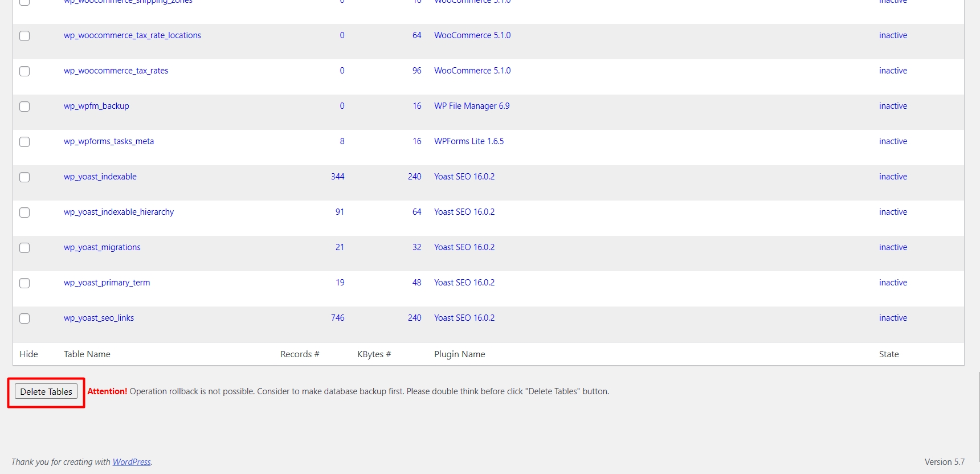Click table name wp_yoast_seo_links

[99, 318]
